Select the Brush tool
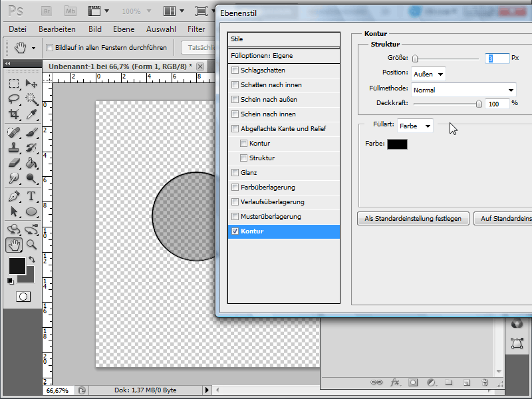 tap(31, 132)
